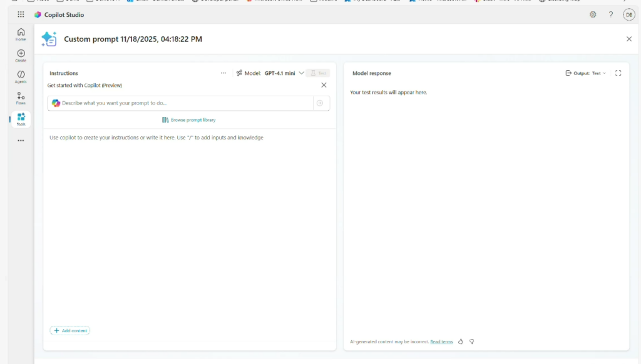
Task: Expand model response to full screen
Action: (x=618, y=73)
